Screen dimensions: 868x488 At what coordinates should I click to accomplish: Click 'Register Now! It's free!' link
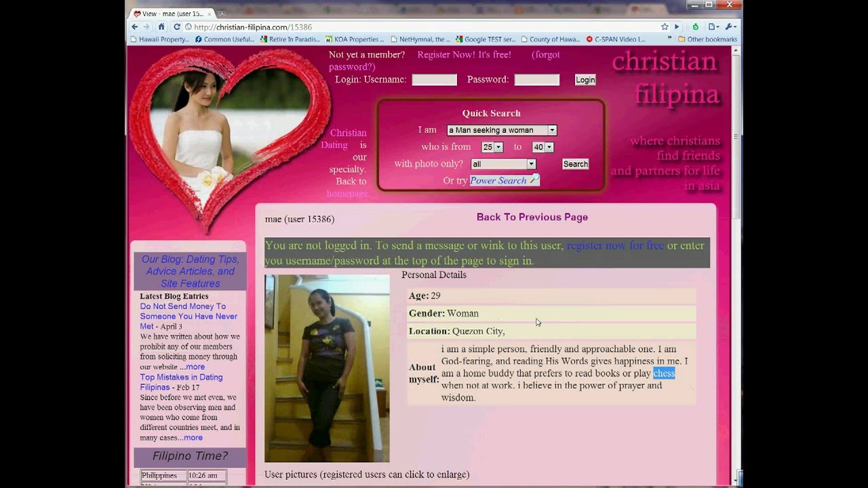[x=465, y=54]
